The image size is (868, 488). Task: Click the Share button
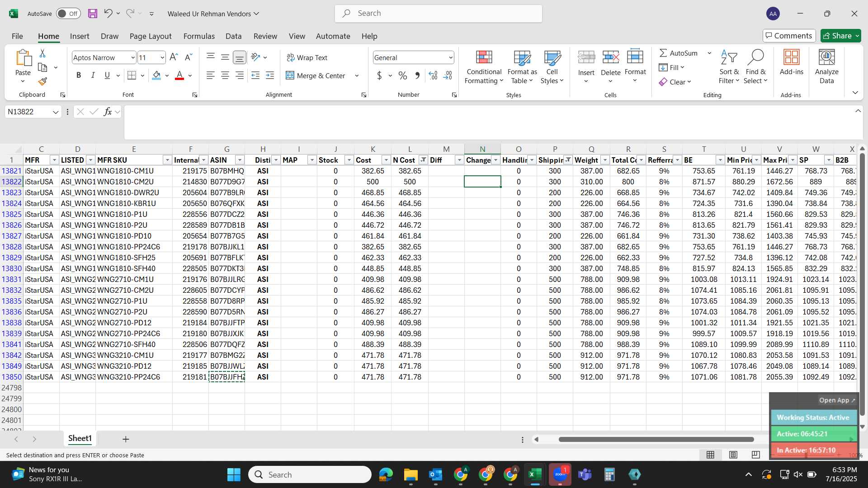tap(841, 36)
